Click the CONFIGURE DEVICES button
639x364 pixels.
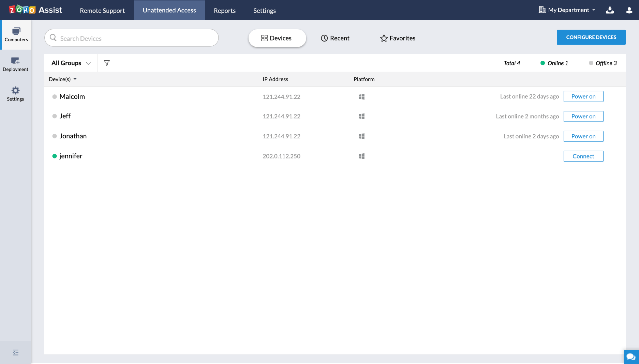591,37
